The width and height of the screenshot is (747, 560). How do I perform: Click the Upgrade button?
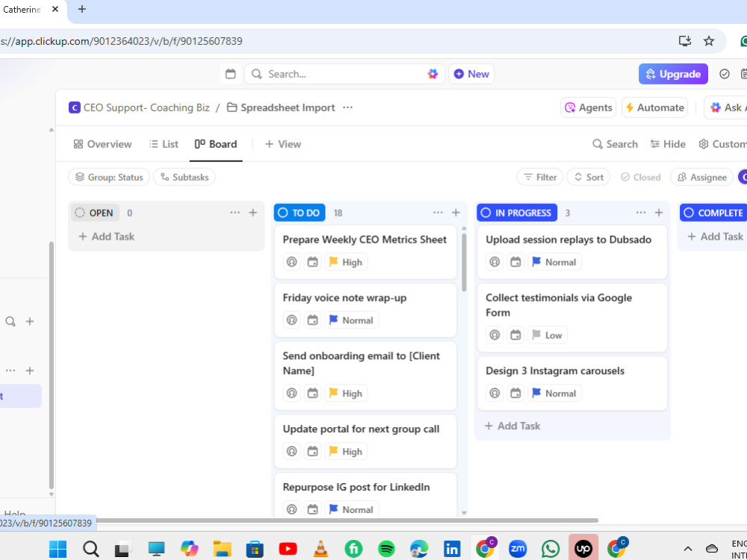673,74
